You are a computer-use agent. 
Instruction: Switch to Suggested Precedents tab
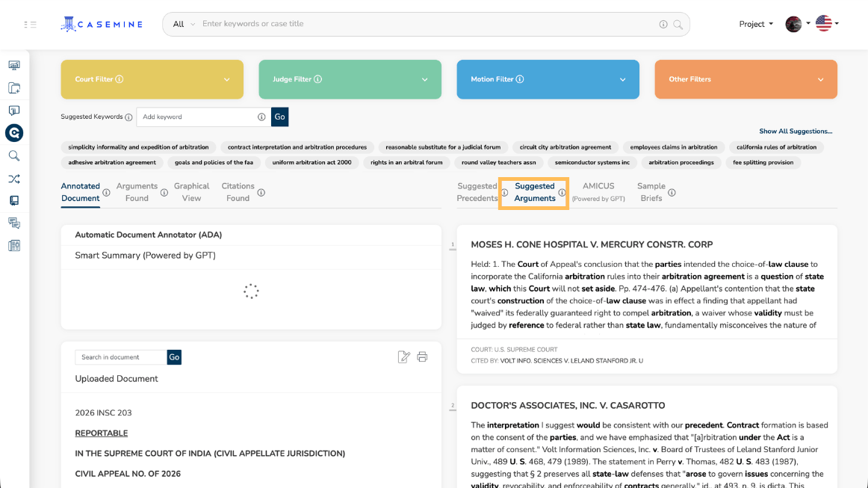point(477,192)
